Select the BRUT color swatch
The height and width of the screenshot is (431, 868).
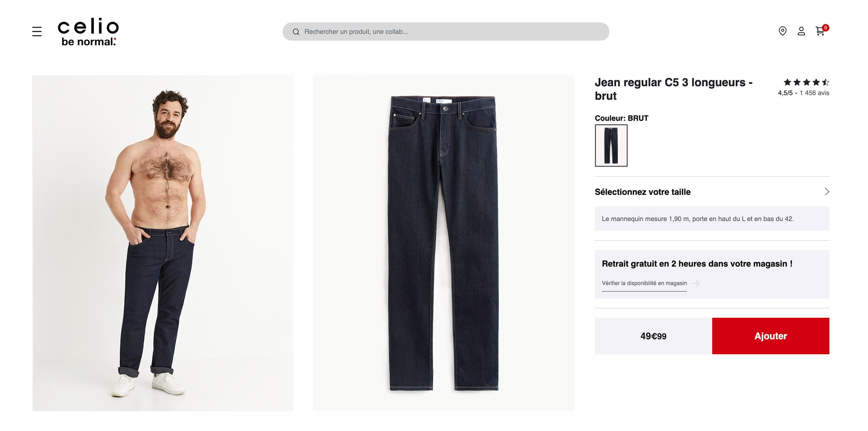click(x=611, y=146)
